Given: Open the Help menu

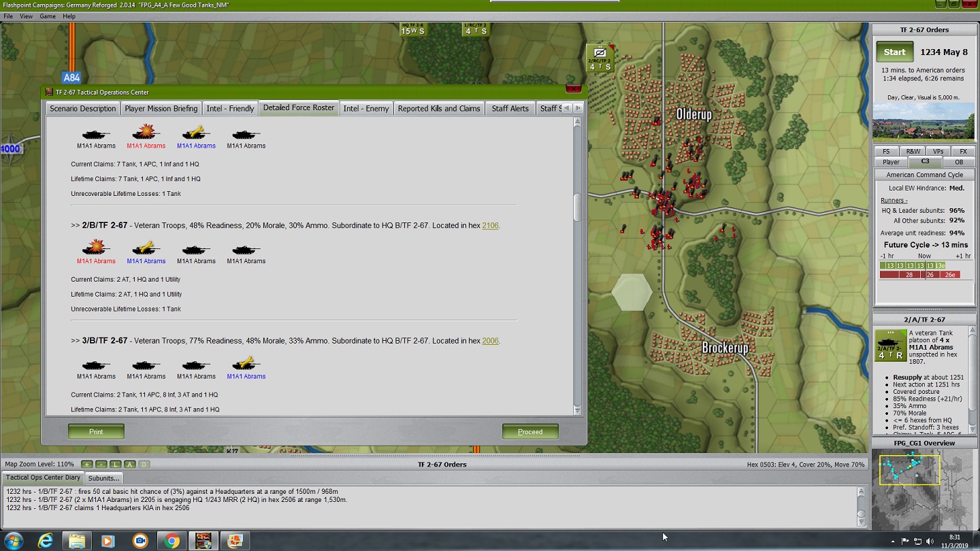Looking at the screenshot, I should pyautogui.click(x=69, y=16).
